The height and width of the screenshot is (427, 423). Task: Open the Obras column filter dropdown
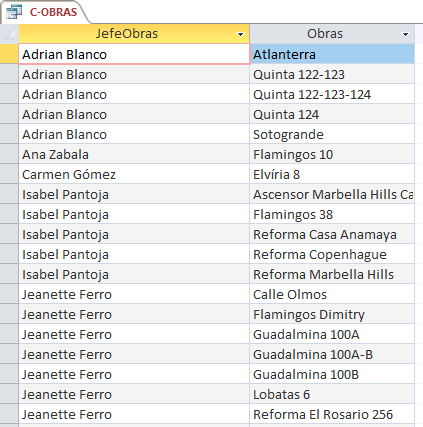point(405,34)
